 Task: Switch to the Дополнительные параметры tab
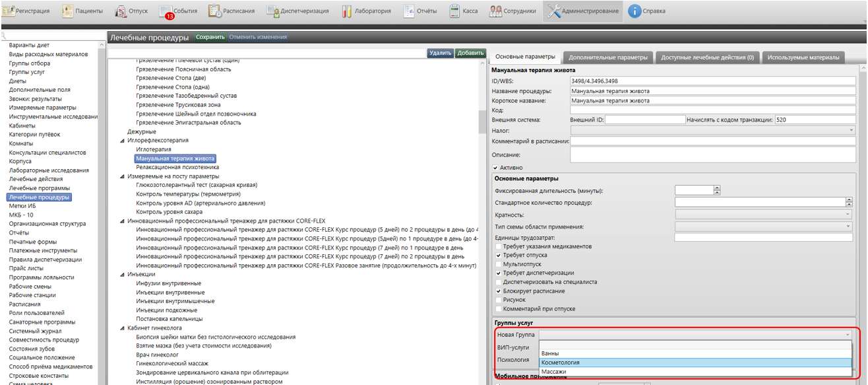point(607,57)
